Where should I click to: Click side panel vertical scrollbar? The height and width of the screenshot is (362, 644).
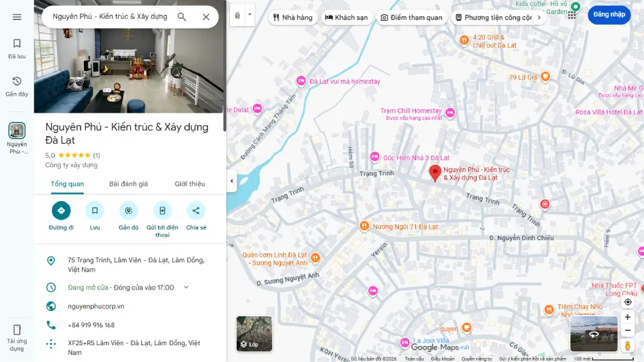tap(225, 66)
